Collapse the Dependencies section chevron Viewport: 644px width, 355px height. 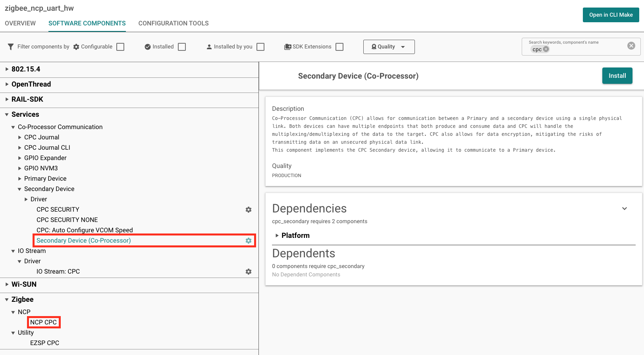tap(624, 208)
